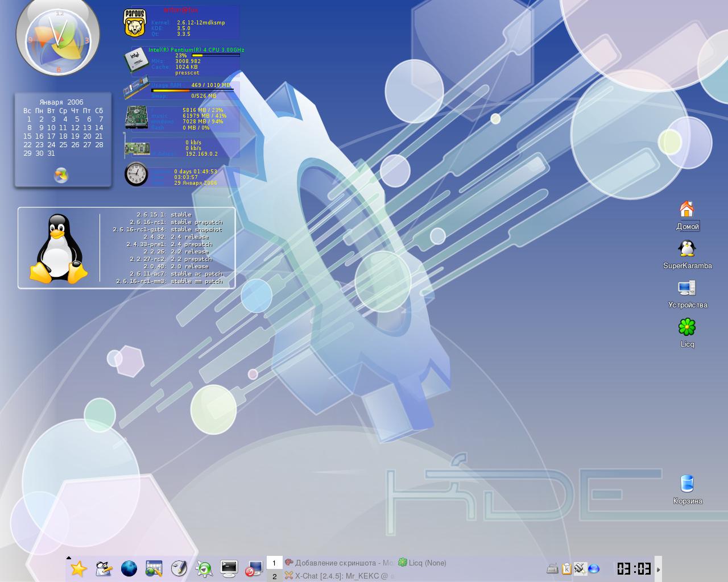Click the '2.6.11-ac7: stable ac patch' line
This screenshot has width=728, height=582.
tap(176, 274)
